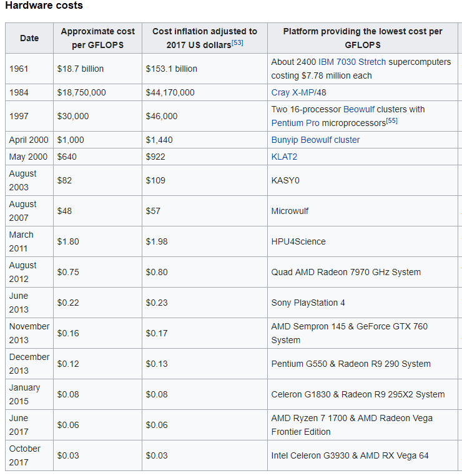Click the $0.80 cell
The width and height of the screenshot is (462, 476).
(x=204, y=272)
